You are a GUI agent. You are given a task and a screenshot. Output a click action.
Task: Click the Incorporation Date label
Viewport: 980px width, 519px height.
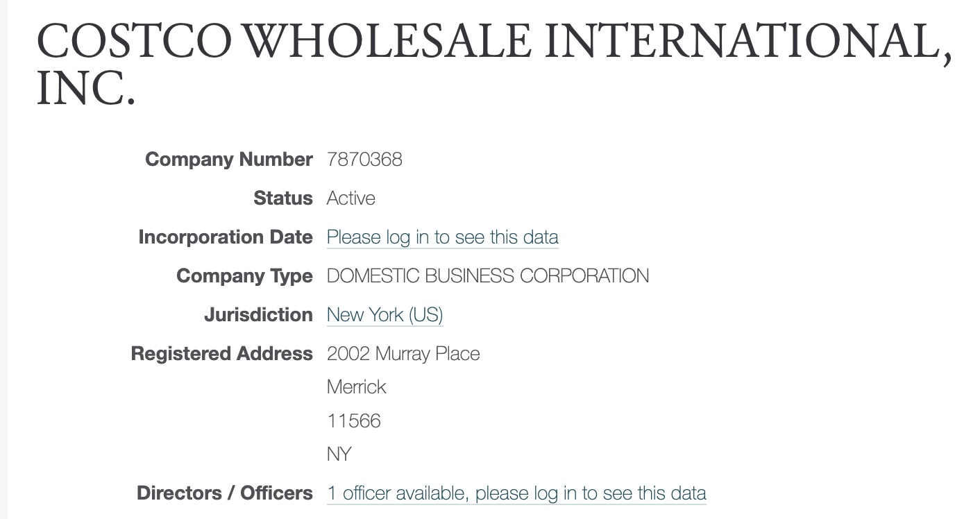225,237
